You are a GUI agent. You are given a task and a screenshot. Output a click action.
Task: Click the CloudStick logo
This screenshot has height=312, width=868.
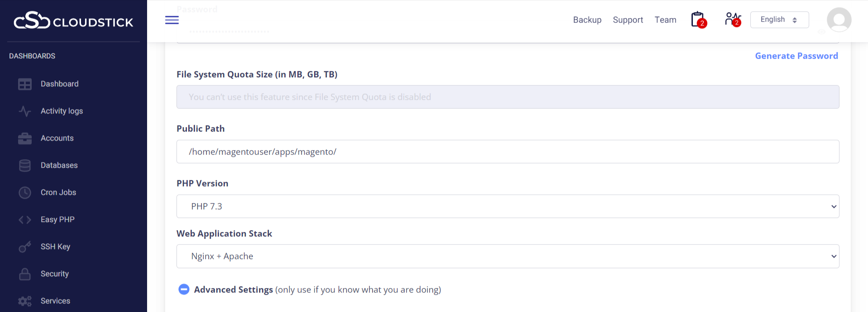[x=73, y=21]
